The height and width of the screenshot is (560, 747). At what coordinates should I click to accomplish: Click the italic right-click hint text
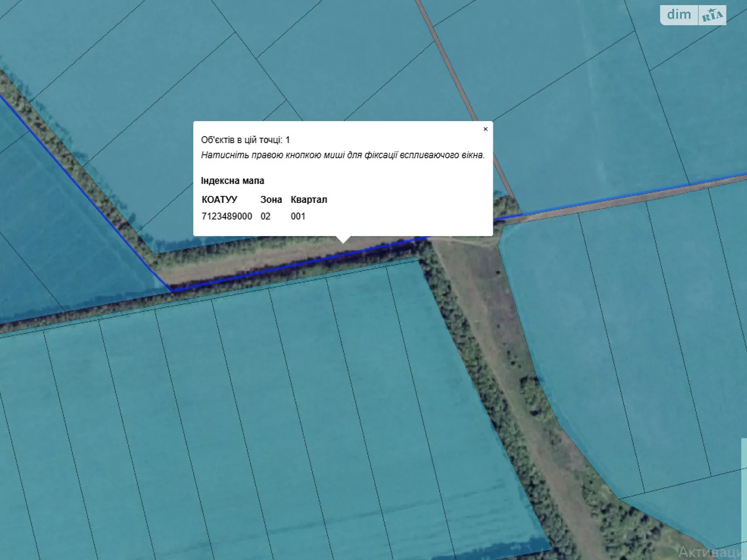(343, 155)
